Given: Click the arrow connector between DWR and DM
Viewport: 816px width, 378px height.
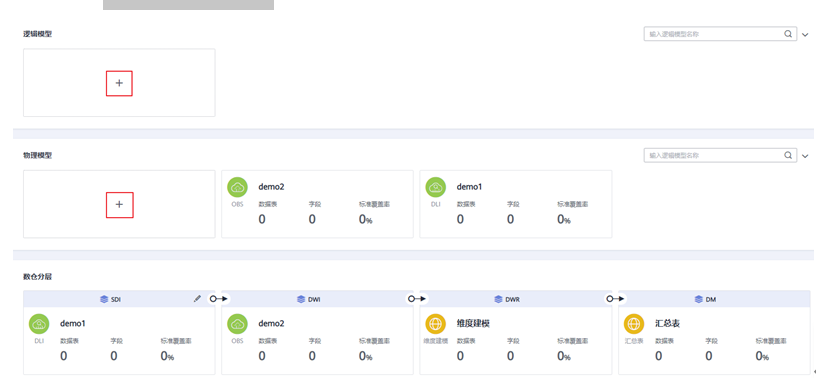Looking at the screenshot, I should coord(615,299).
